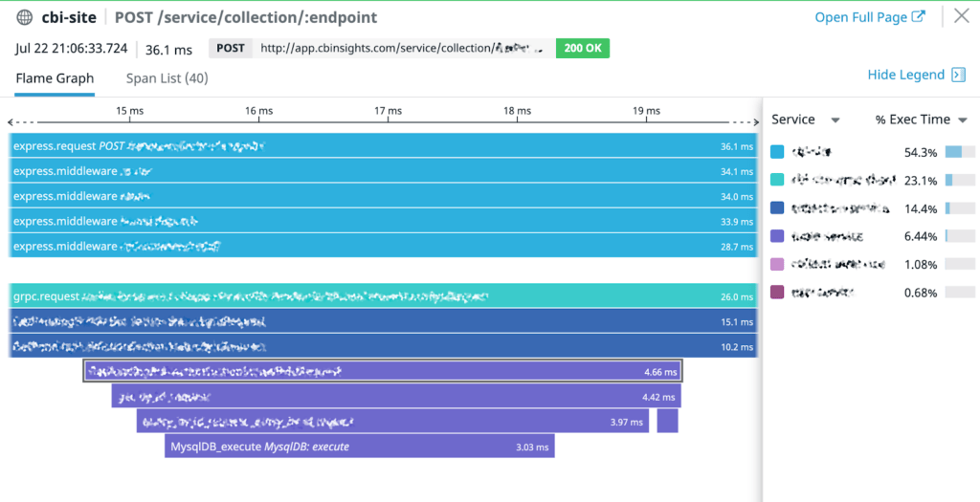
Task: Switch to the Flame Graph tab
Action: [x=55, y=78]
